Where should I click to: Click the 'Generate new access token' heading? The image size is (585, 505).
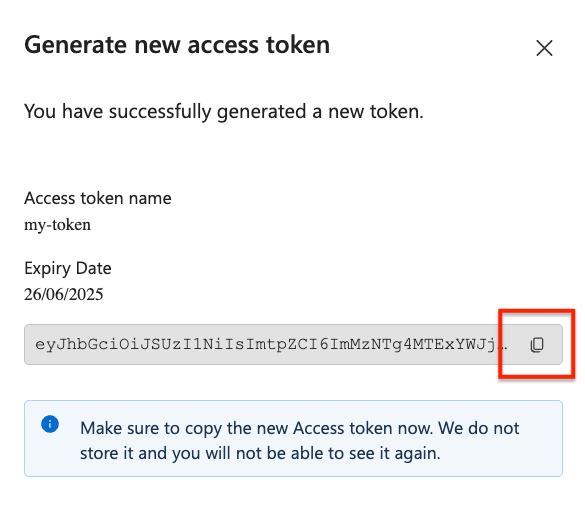(177, 46)
